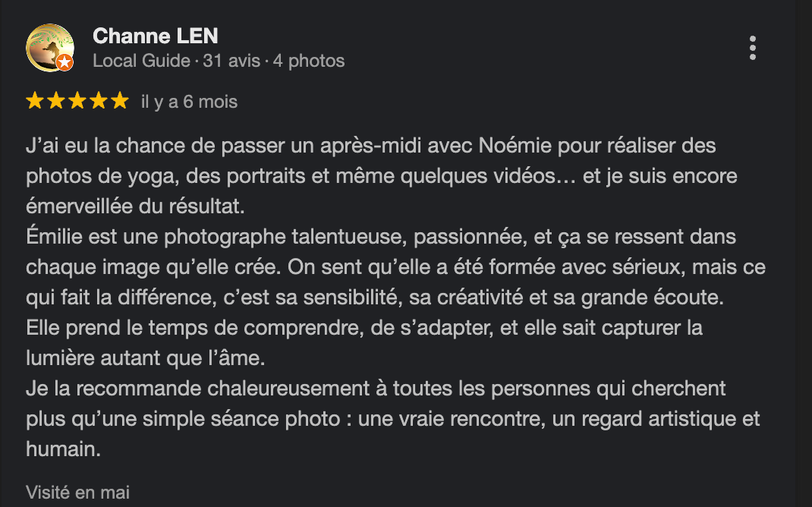Click the third rating star

77,101
